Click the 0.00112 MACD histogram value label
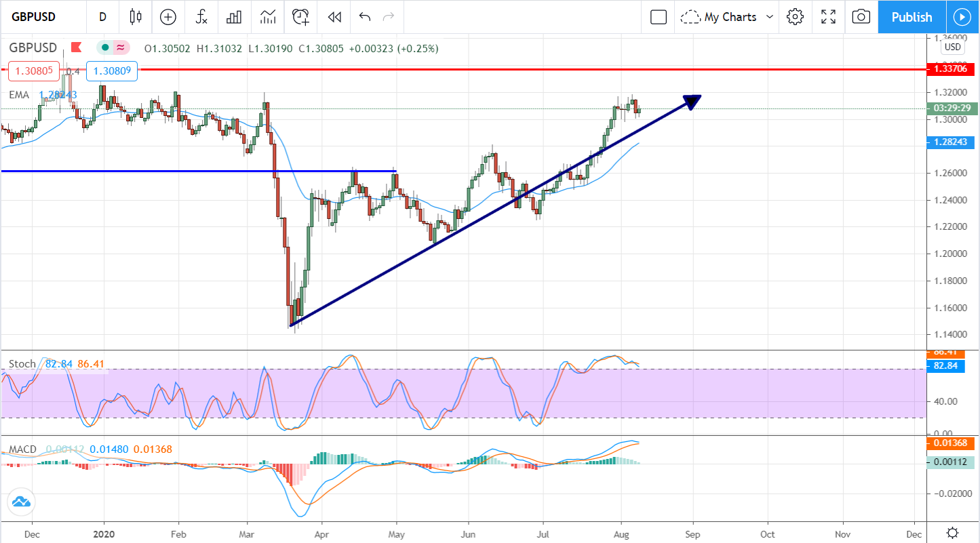 pos(950,463)
